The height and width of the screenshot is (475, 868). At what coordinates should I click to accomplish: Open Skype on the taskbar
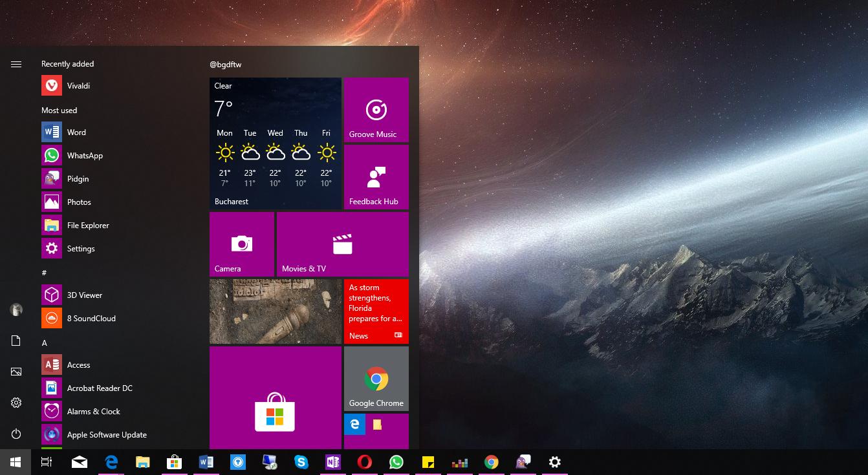(x=301, y=462)
